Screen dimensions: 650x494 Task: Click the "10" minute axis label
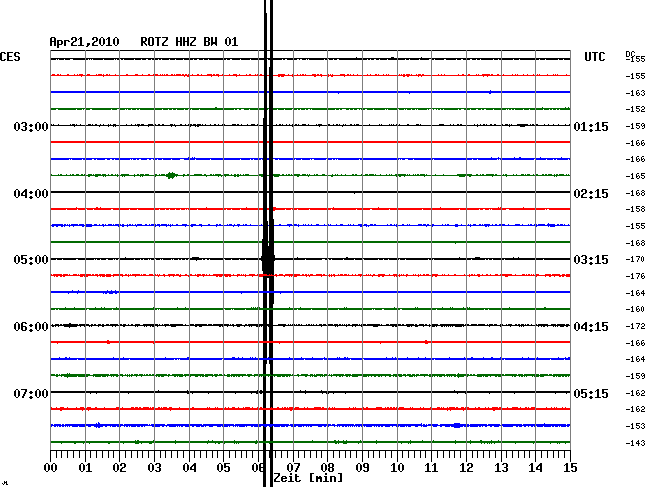[397, 468]
